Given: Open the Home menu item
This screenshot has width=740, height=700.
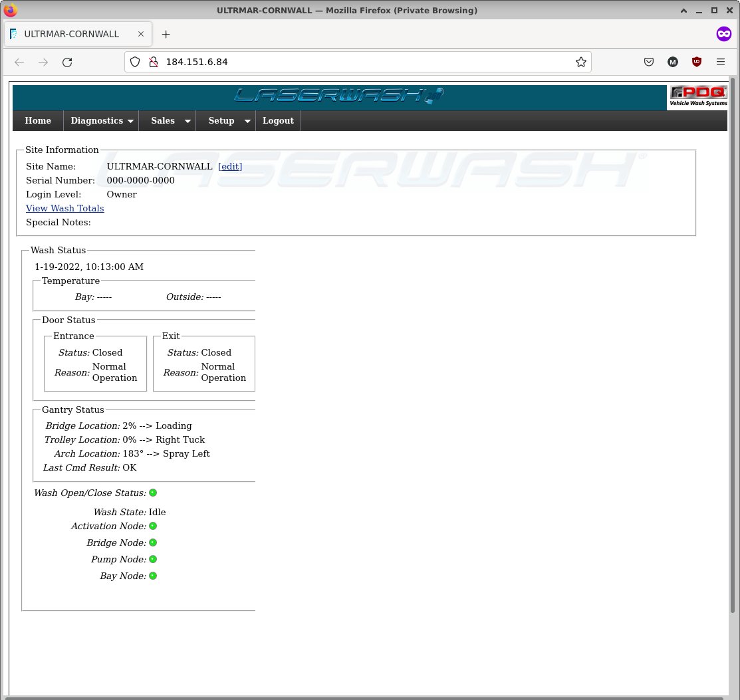Looking at the screenshot, I should coord(38,121).
